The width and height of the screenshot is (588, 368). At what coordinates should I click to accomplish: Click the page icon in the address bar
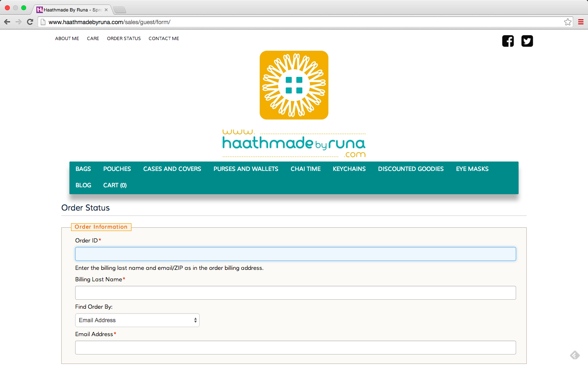click(43, 22)
